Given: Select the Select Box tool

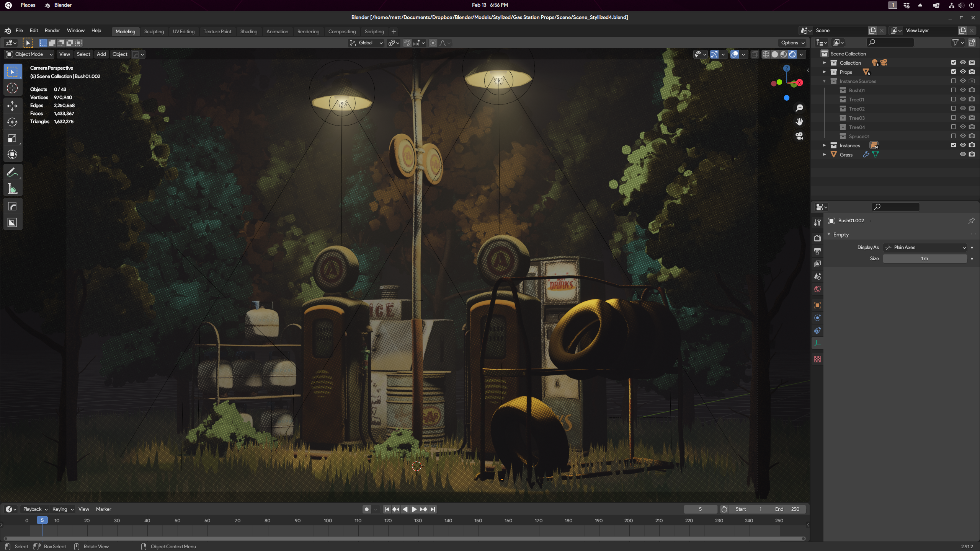Looking at the screenshot, I should pos(12,72).
